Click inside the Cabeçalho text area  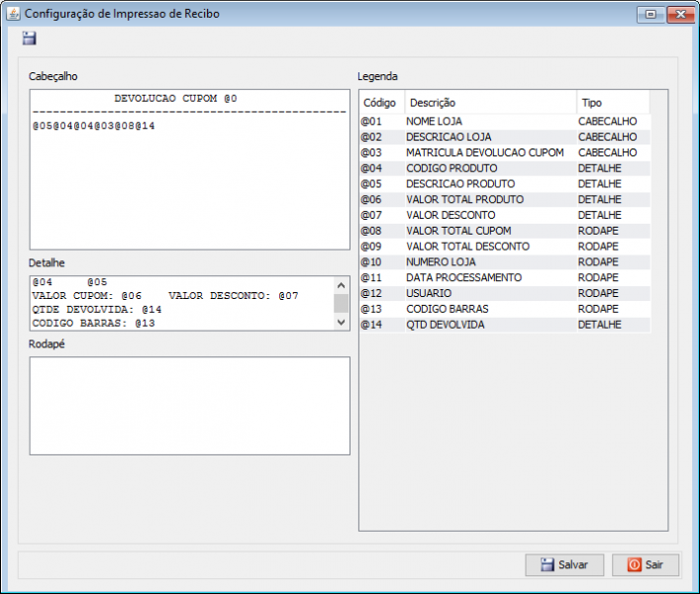click(x=190, y=169)
